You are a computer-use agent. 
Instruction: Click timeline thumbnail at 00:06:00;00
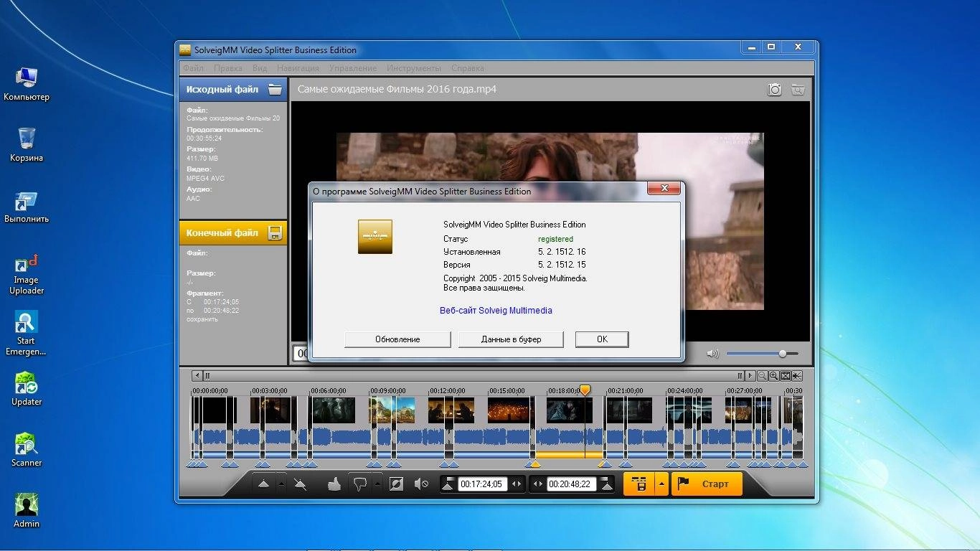(333, 410)
